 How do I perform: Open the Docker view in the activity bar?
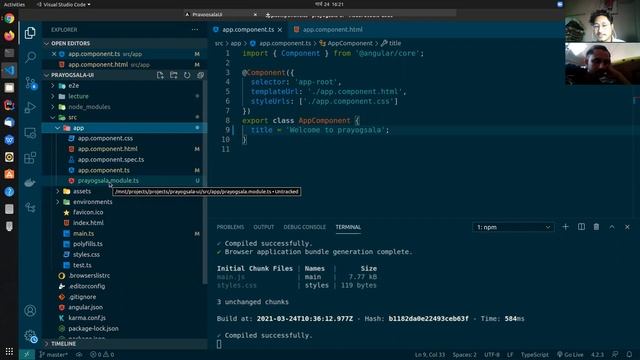click(x=30, y=182)
